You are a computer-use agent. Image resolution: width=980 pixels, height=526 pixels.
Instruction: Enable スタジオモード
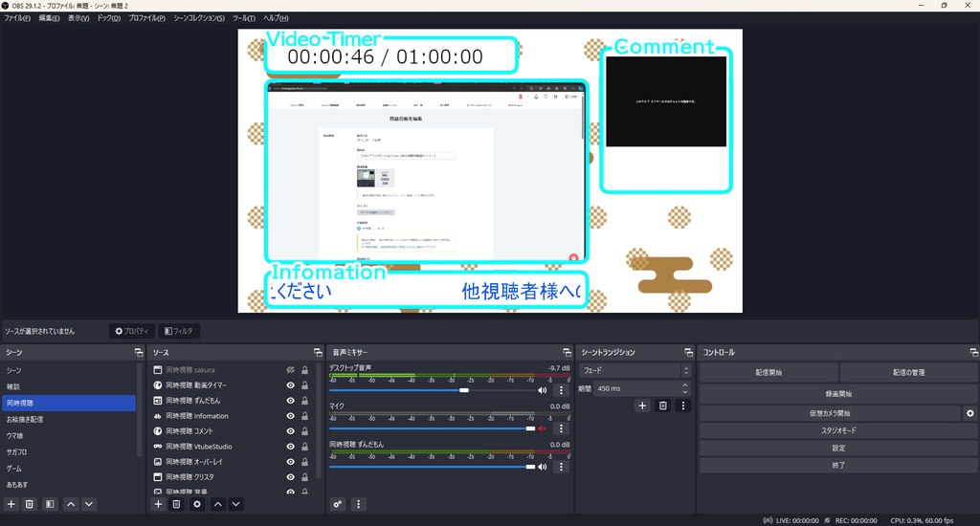pos(838,430)
